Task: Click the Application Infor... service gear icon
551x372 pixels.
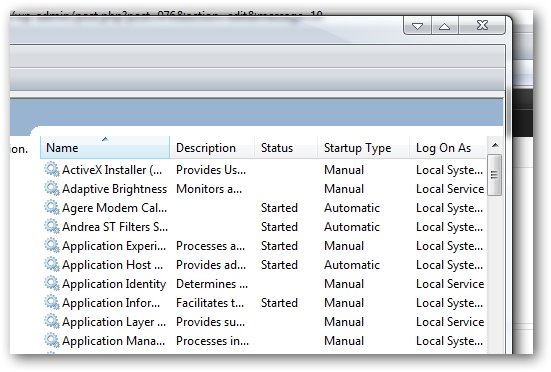Action: [x=52, y=302]
